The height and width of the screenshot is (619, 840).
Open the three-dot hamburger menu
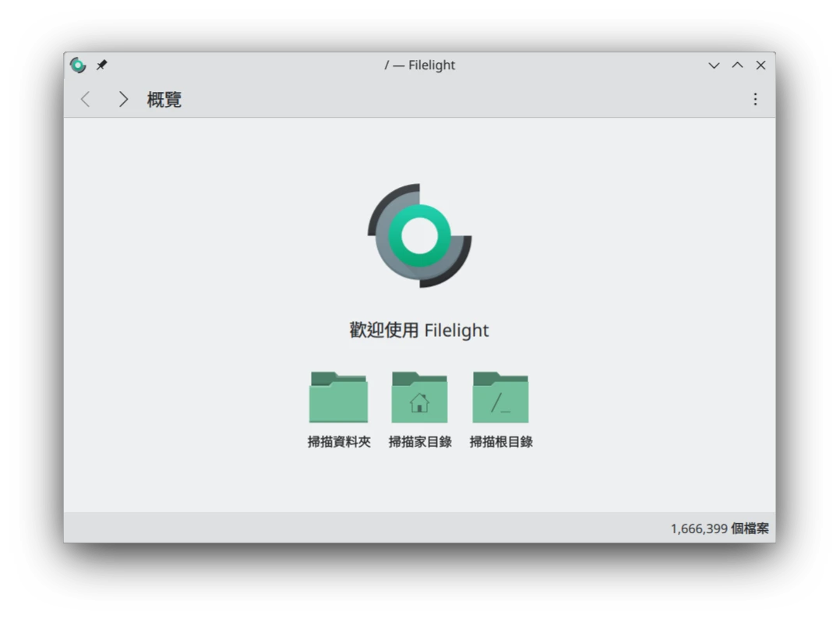755,99
